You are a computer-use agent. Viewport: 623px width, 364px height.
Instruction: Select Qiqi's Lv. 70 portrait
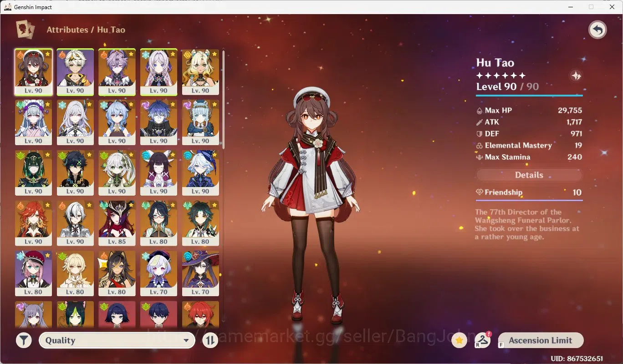point(159,273)
